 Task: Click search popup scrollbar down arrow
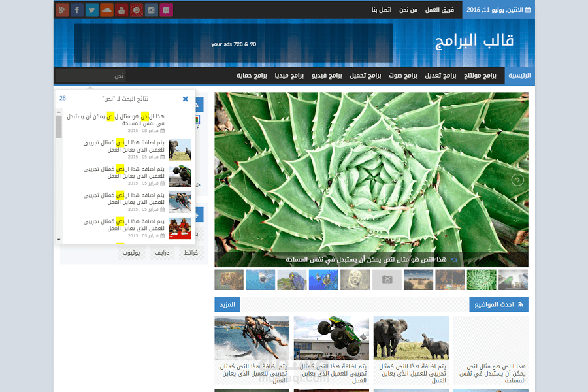coord(59,239)
